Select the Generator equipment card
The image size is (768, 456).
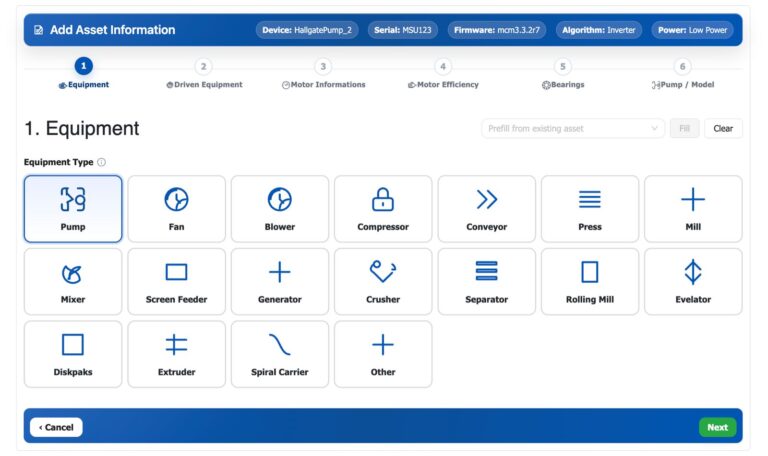coord(280,282)
